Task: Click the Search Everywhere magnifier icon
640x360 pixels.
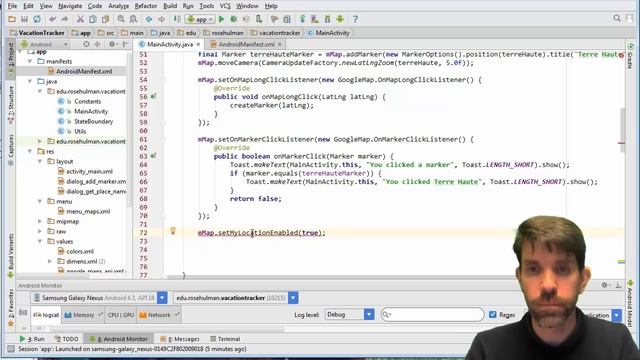Action: (x=617, y=18)
